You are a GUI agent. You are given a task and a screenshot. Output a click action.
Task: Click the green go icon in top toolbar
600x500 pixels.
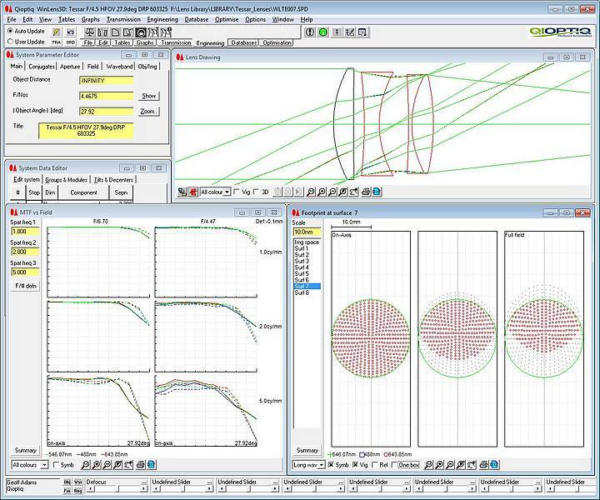coord(323,32)
